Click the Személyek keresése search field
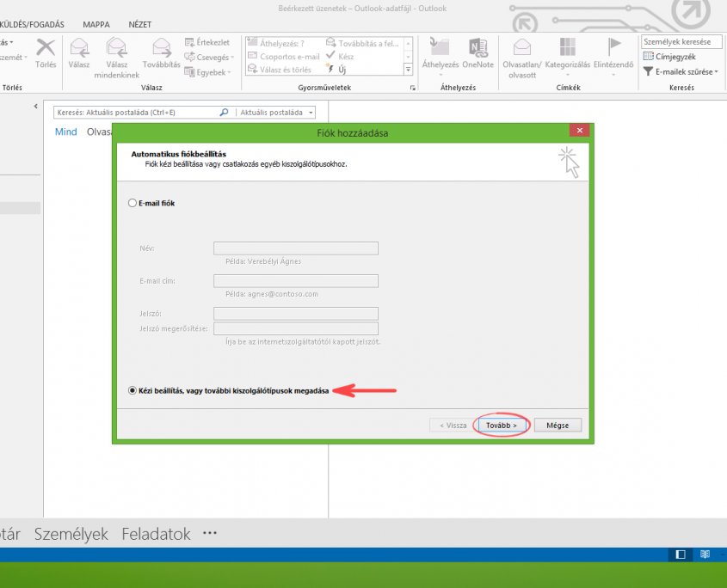Screen dimensions: 727x588 click(x=681, y=41)
